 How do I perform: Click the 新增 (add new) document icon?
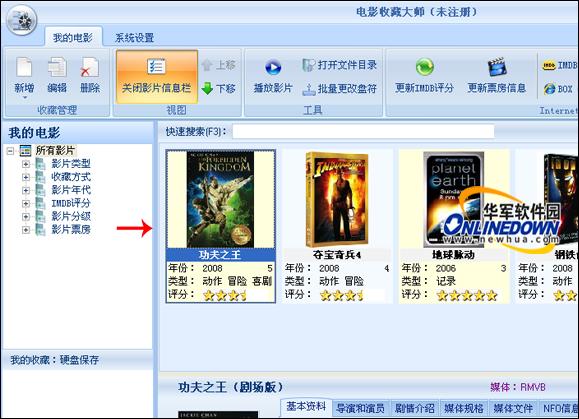click(x=24, y=68)
